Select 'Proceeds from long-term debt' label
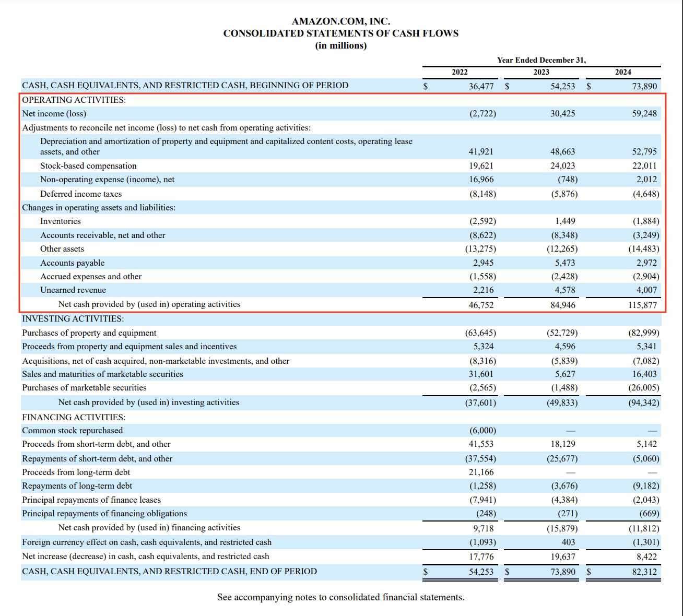 (76, 472)
